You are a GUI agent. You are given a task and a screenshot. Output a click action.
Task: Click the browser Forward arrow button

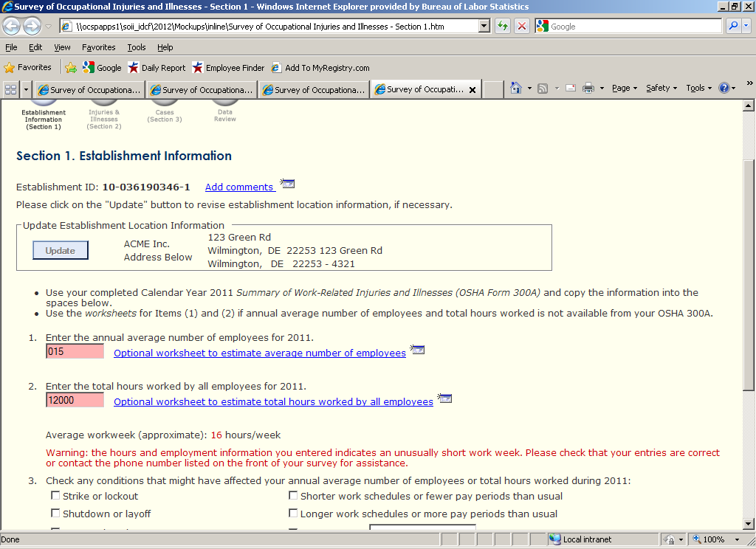pos(32,26)
